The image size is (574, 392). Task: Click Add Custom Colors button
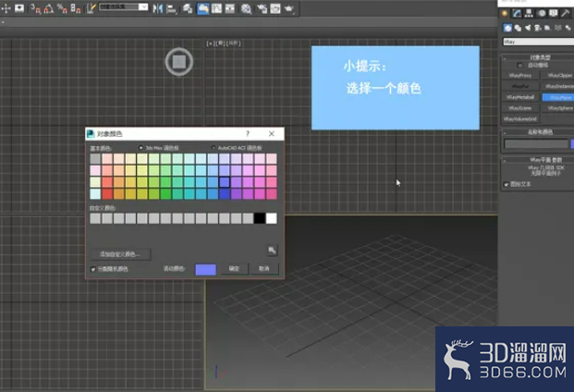120,254
